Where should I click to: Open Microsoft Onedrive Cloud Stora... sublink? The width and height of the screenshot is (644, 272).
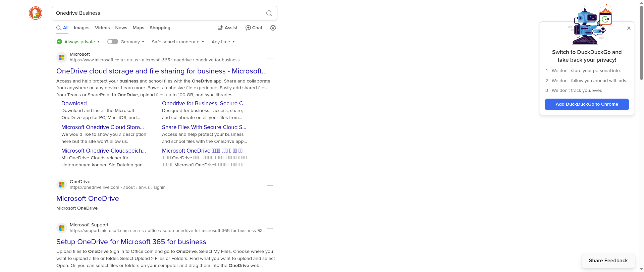[103, 127]
